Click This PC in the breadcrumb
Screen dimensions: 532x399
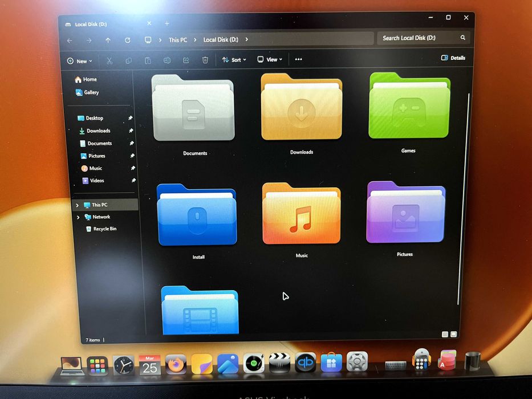pos(178,40)
